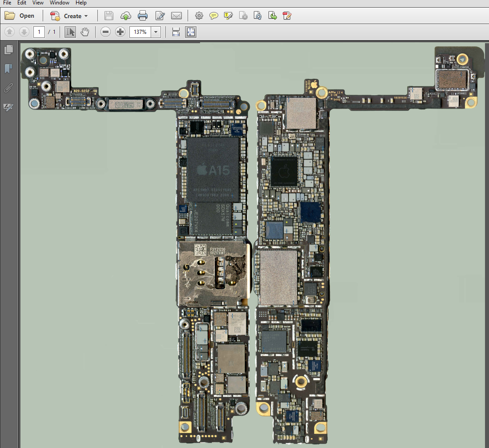Click the gear settings toolbar icon
This screenshot has width=489, height=448.
click(x=199, y=16)
